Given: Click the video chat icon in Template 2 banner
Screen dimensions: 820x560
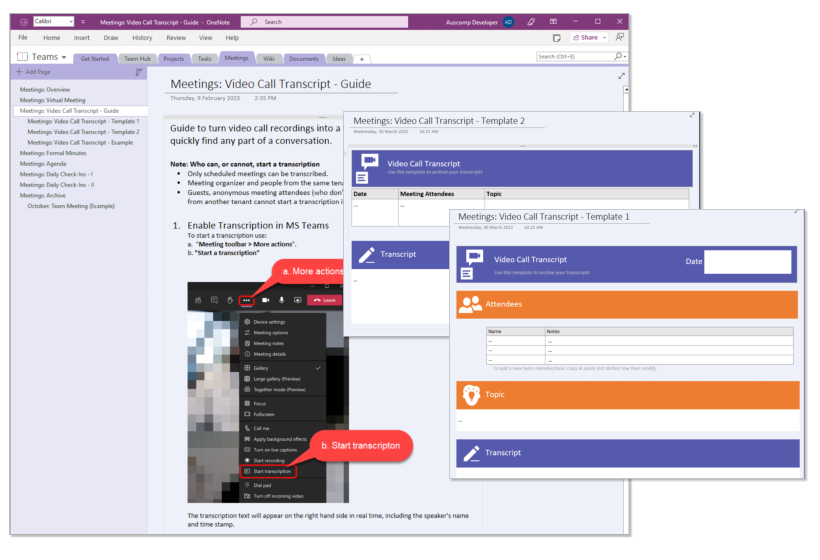Looking at the screenshot, I should point(370,161).
